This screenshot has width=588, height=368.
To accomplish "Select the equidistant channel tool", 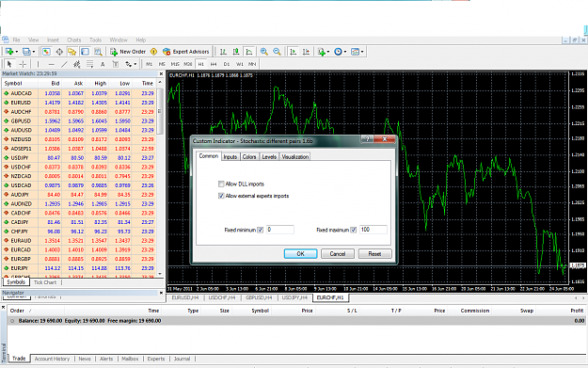I will point(77,64).
